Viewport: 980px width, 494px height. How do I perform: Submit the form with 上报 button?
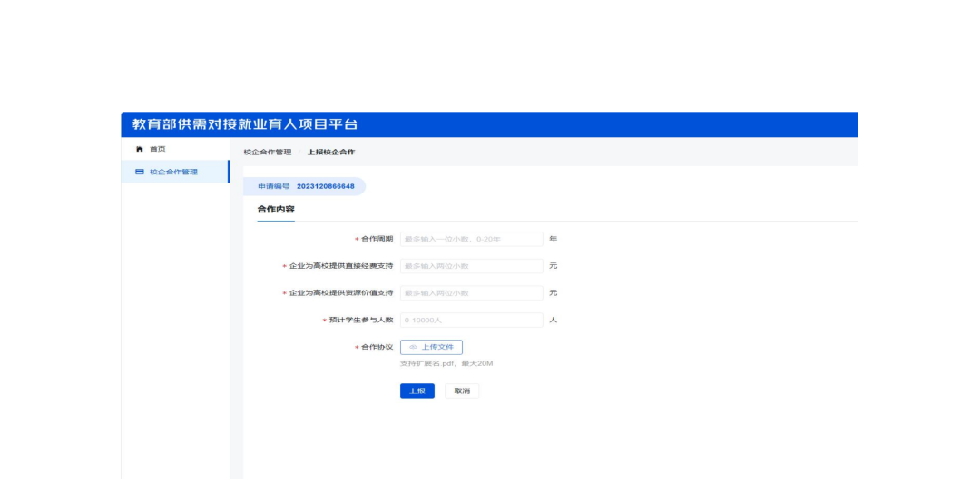[x=416, y=390]
